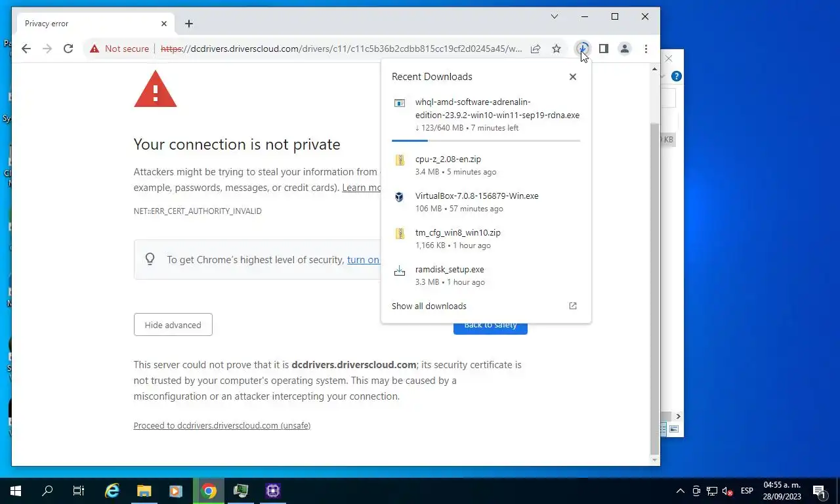
Task: Open the Chrome profile avatar
Action: (625, 49)
